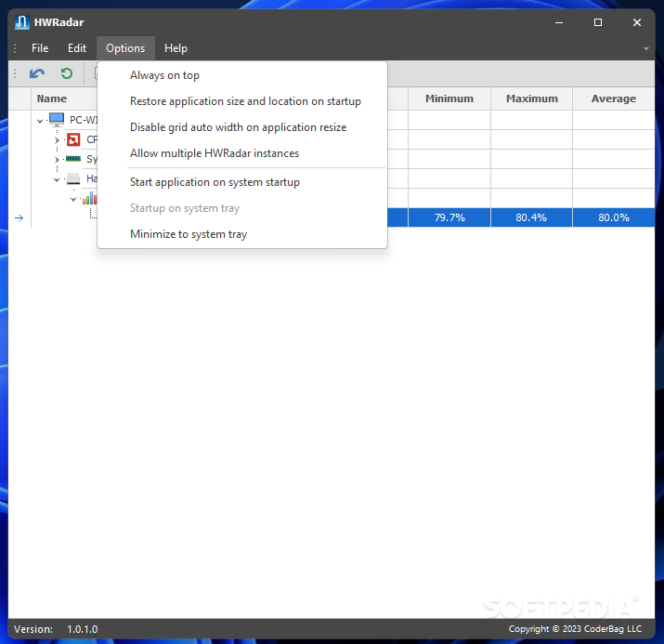Viewport: 664px width, 644px height.
Task: Open the toolbar overflow dropdown arrow
Action: tap(645, 48)
